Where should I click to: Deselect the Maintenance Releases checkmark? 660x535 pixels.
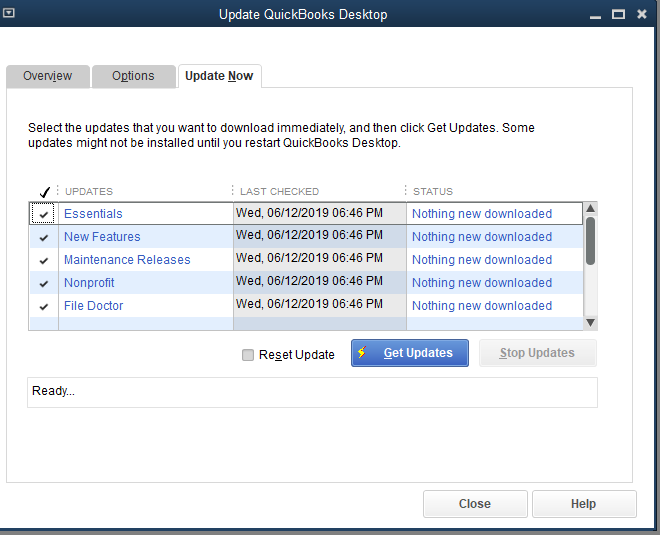[43, 260]
